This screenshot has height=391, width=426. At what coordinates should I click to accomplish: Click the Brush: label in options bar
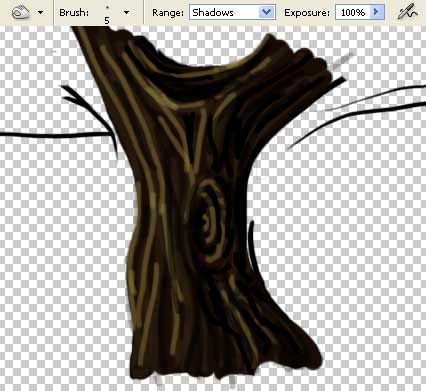[x=74, y=13]
